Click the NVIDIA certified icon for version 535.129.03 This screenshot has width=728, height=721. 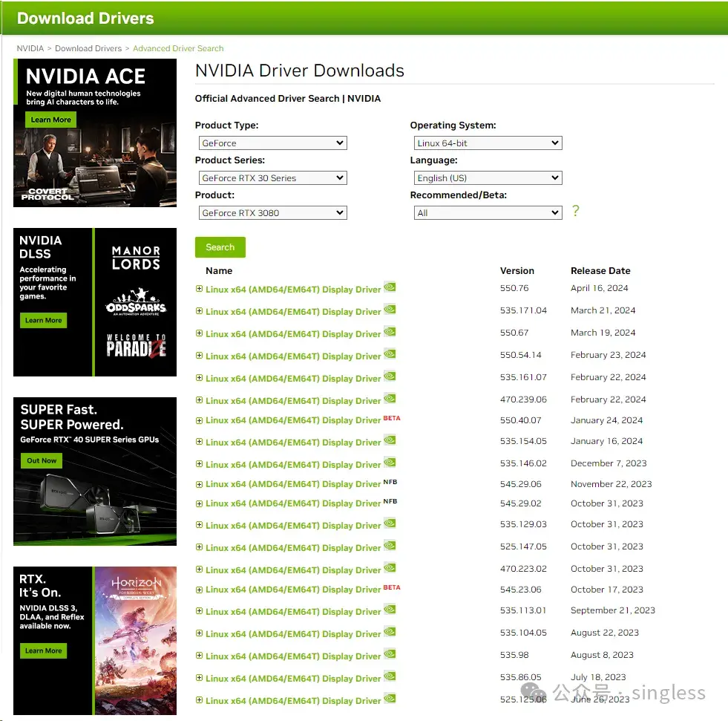[x=390, y=523]
